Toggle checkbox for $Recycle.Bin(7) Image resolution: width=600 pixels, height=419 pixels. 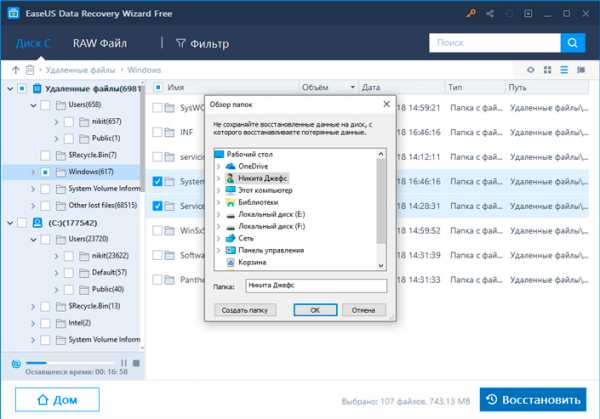tap(45, 155)
